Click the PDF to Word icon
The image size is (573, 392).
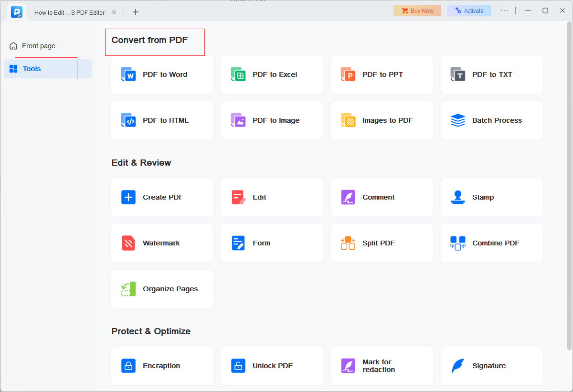[128, 74]
